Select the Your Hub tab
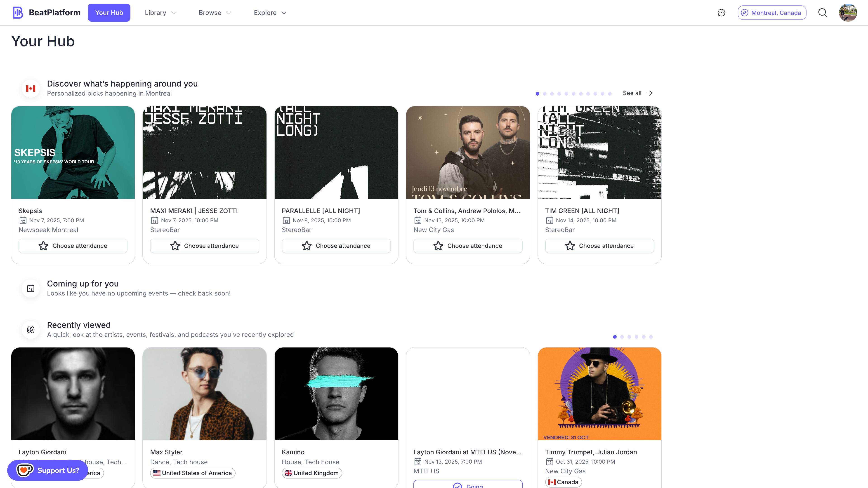This screenshot has width=868, height=488. pos(109,12)
